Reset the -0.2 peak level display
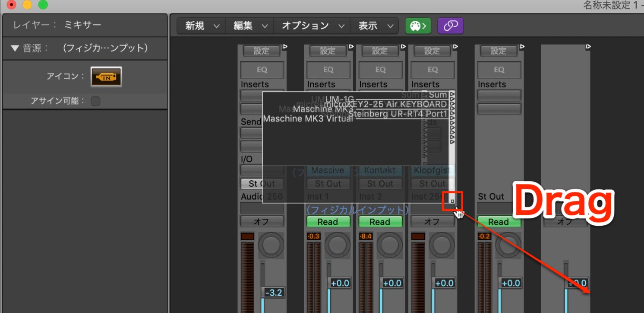 coord(485,236)
